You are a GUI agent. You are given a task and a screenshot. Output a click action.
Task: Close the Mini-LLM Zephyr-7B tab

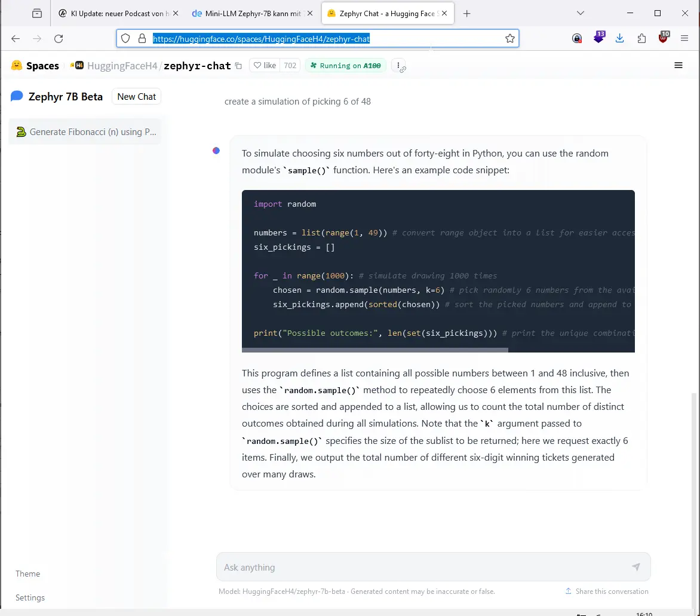click(310, 13)
